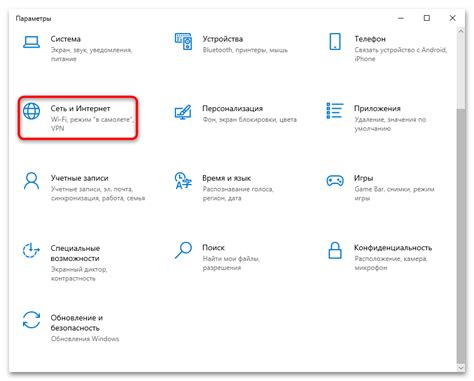Open Специальные возможности heading
Viewport: 474px width, 381px height.
(75, 253)
